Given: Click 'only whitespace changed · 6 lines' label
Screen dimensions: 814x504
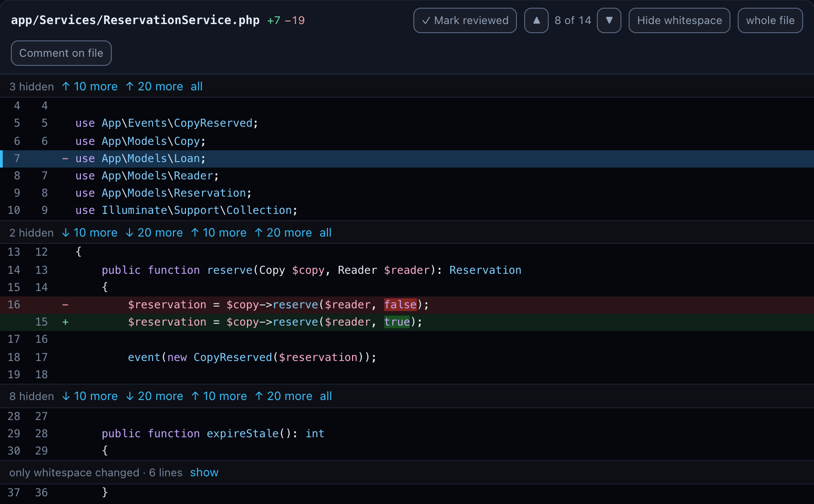Looking at the screenshot, I should coord(96,472).
